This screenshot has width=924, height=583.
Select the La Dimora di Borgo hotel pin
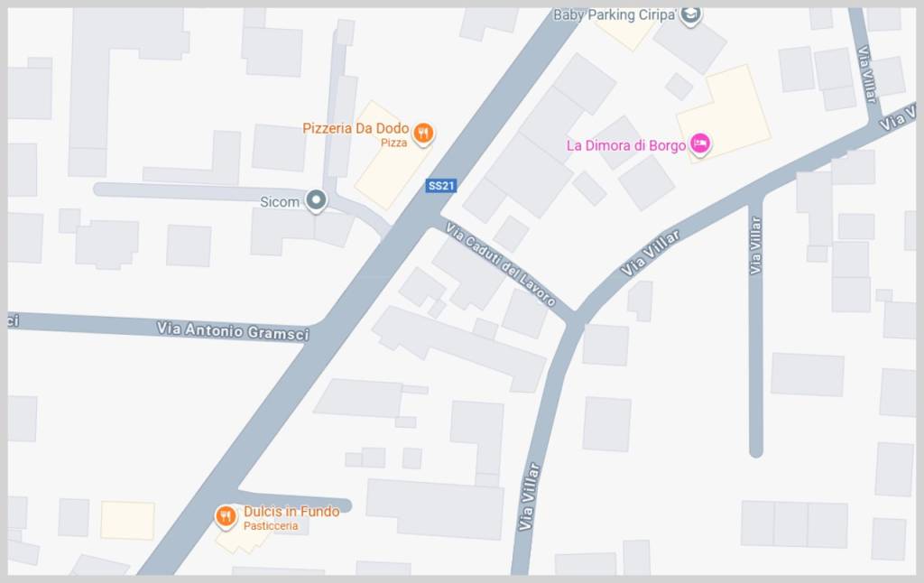699,143
